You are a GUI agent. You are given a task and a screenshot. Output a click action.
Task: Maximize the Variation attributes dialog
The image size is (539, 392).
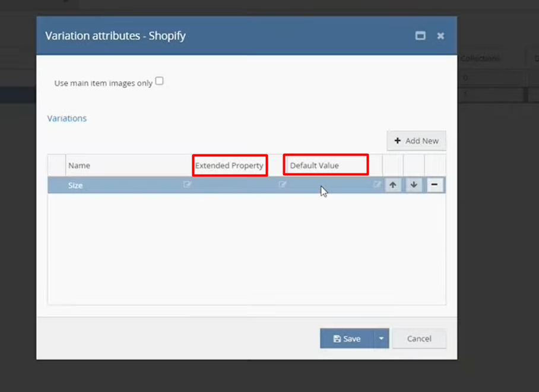click(x=420, y=36)
